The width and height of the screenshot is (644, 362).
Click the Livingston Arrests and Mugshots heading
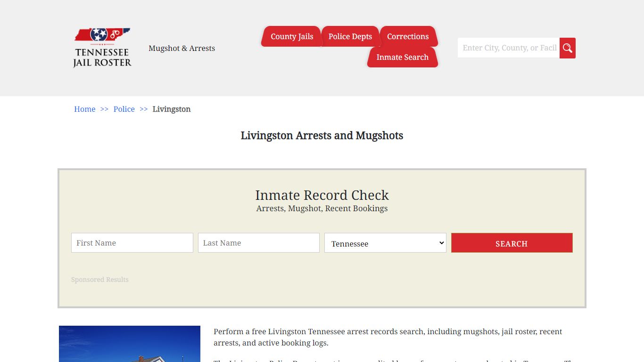point(322,136)
